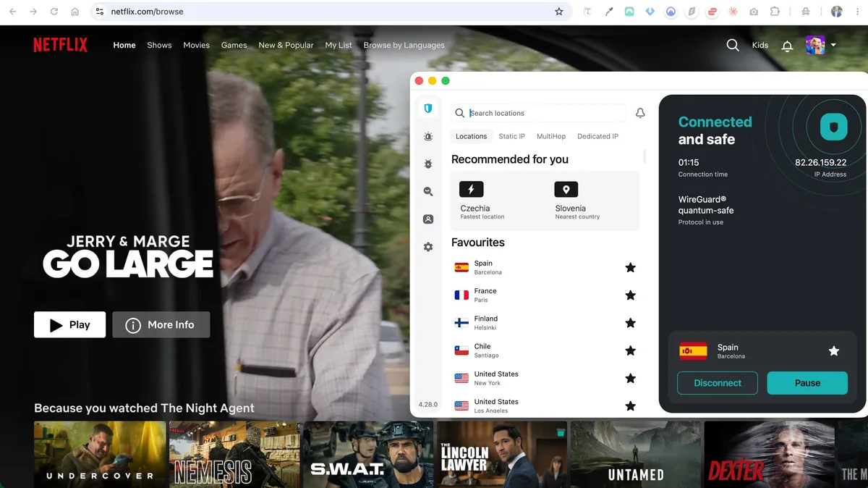Go to Netflix New & Popular
Screen dimensions: 868x488
pyautogui.click(x=286, y=45)
